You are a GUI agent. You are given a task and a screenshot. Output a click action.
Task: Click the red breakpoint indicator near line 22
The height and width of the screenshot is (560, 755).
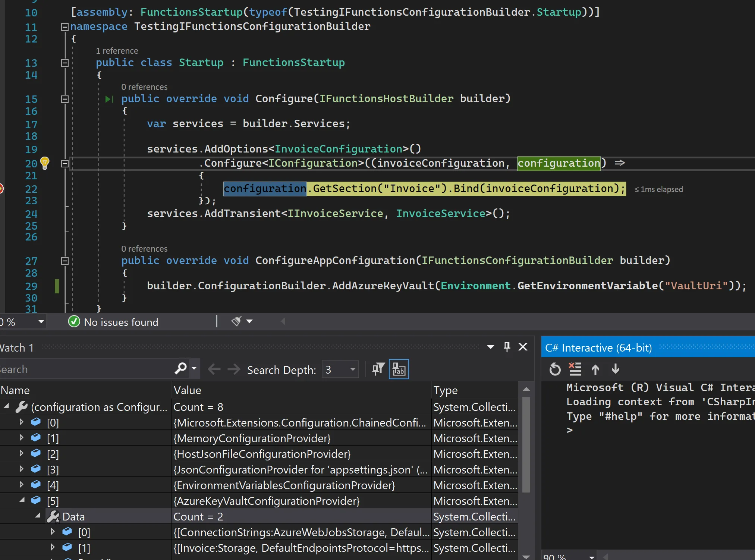click(x=2, y=189)
